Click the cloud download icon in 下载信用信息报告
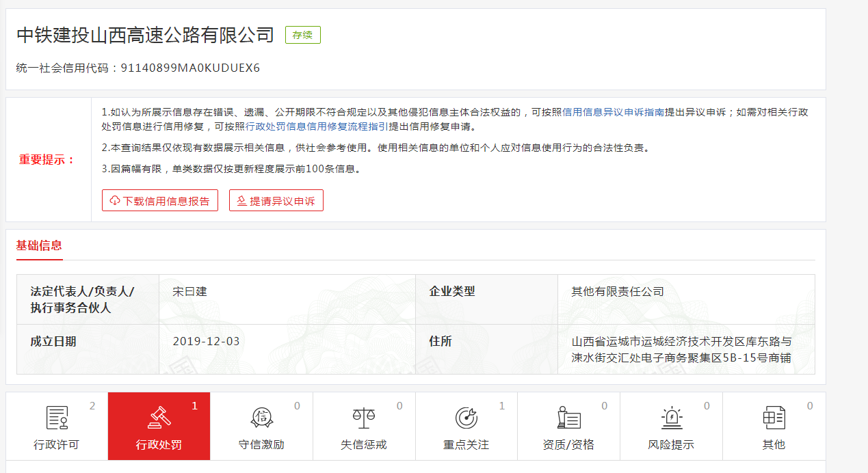 click(x=115, y=201)
